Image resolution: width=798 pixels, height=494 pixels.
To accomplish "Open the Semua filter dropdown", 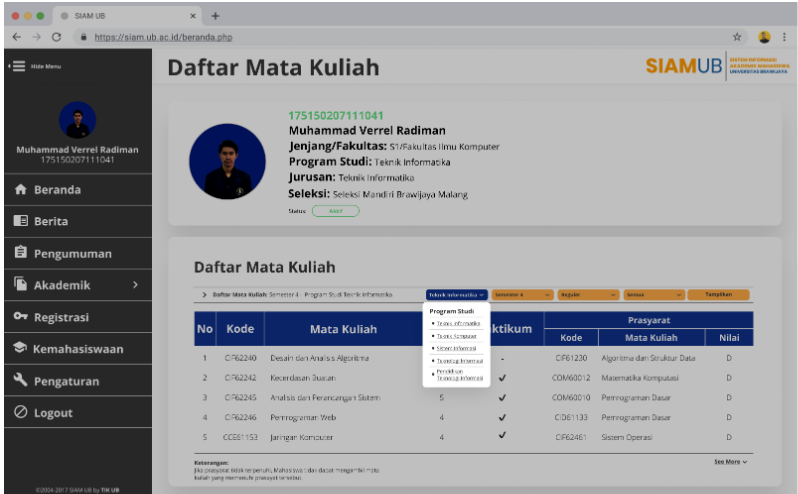I will pyautogui.click(x=652, y=295).
